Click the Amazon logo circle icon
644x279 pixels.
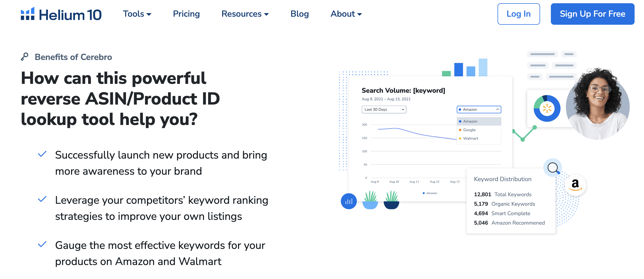575,185
